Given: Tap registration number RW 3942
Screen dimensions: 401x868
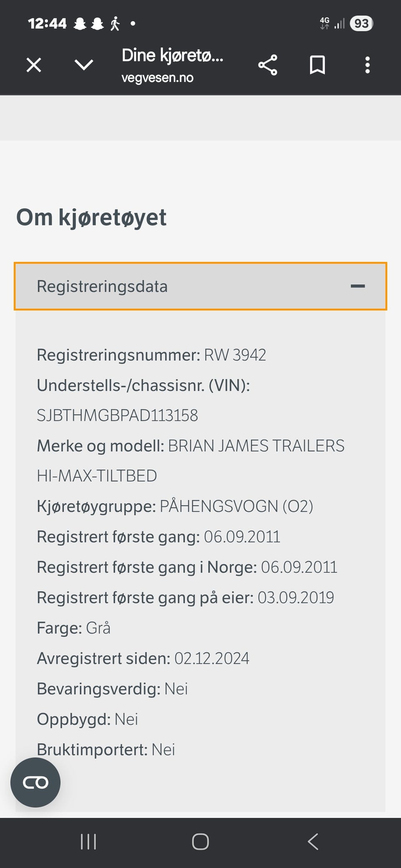Looking at the screenshot, I should (x=235, y=355).
